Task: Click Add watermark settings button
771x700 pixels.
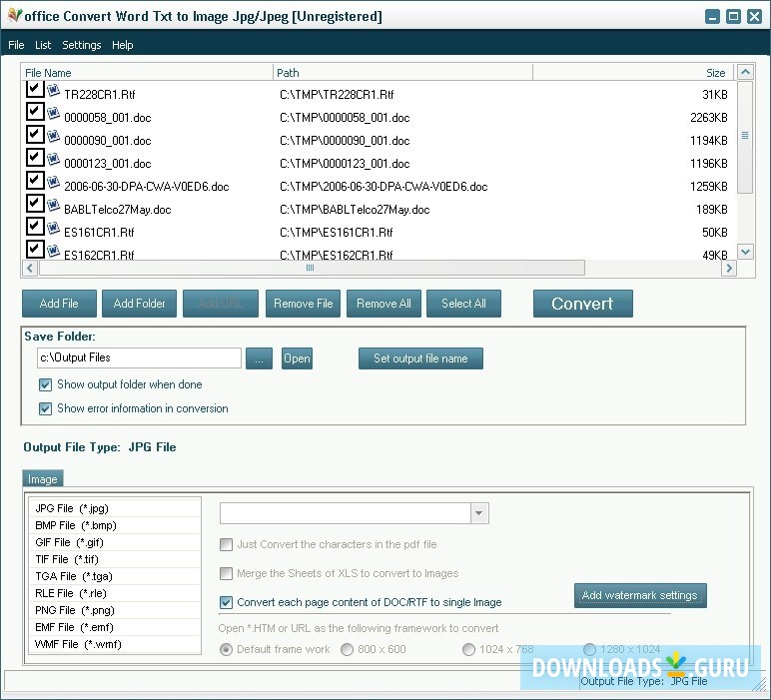Action: coord(640,596)
